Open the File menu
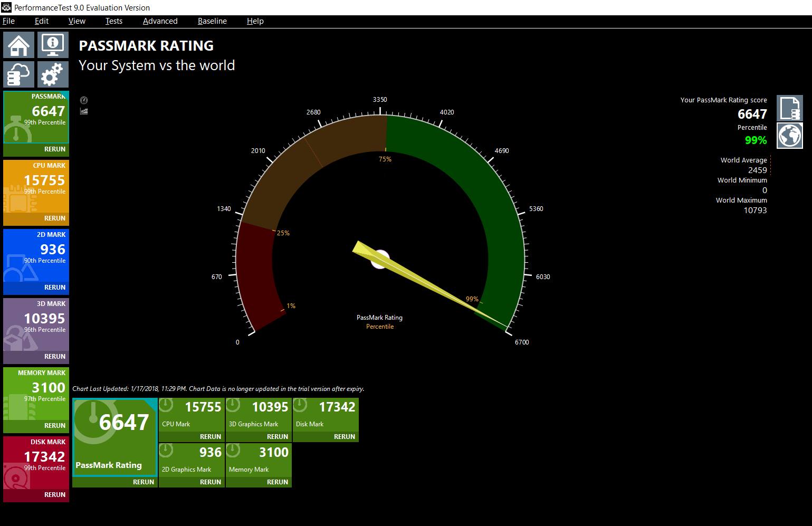812x526 pixels. (9, 21)
